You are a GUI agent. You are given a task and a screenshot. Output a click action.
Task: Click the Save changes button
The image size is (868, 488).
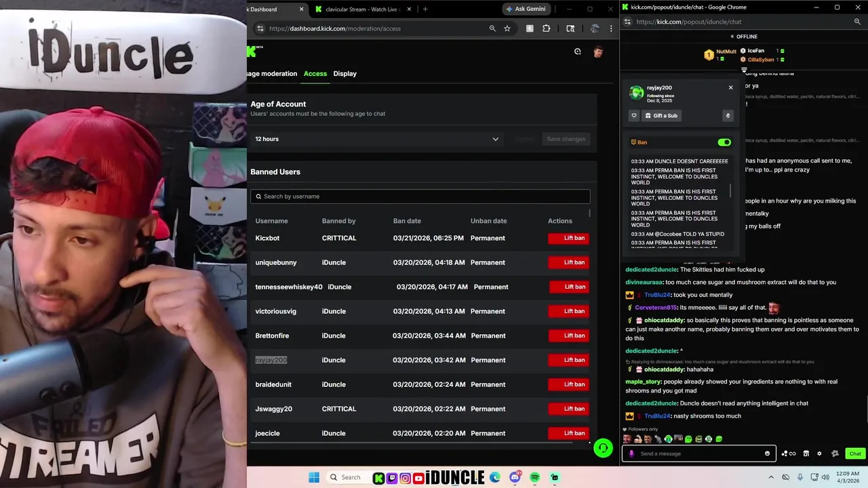(x=566, y=139)
